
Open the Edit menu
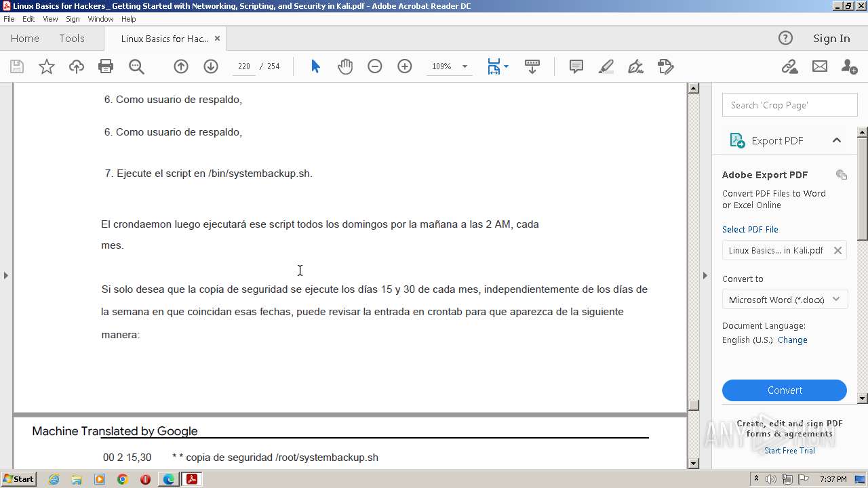click(28, 19)
